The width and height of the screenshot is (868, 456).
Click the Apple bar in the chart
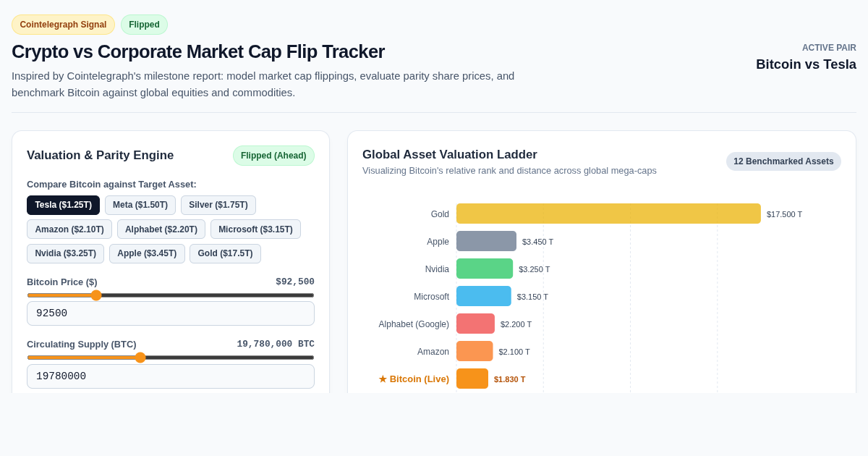point(486,241)
